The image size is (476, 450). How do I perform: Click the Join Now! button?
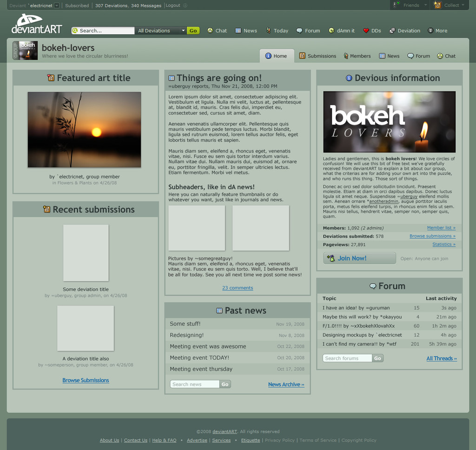tap(359, 258)
